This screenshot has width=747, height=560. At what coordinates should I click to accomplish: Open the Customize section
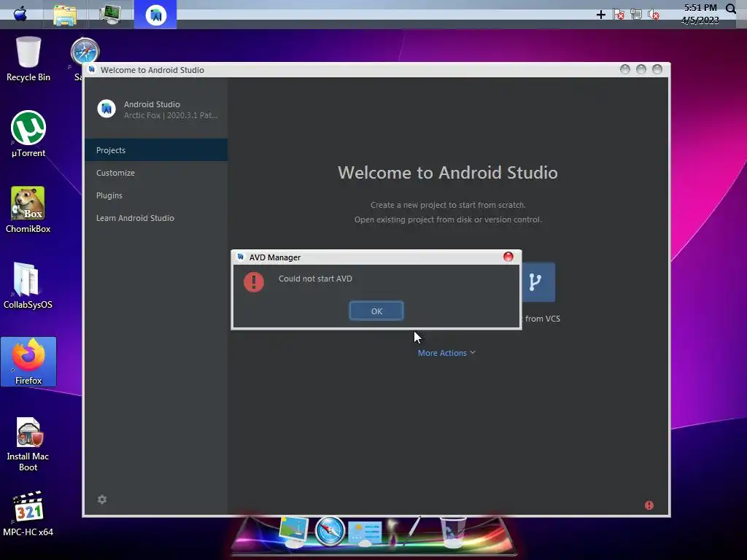(156, 173)
